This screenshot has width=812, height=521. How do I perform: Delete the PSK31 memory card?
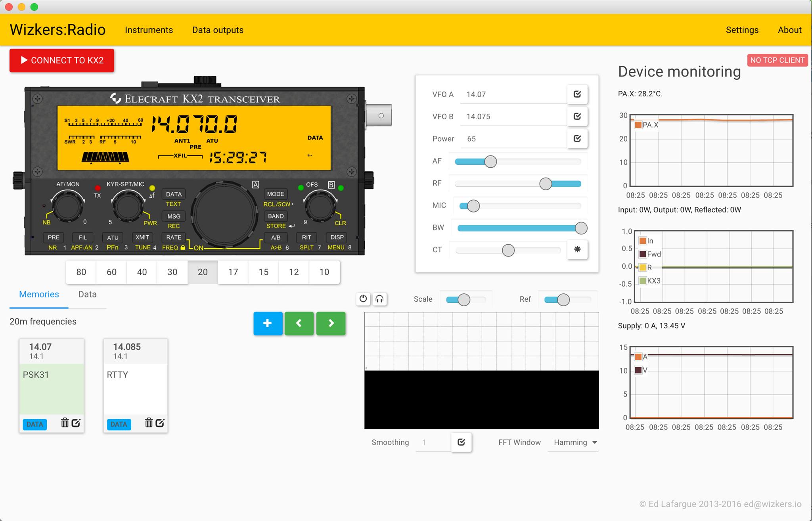click(65, 423)
